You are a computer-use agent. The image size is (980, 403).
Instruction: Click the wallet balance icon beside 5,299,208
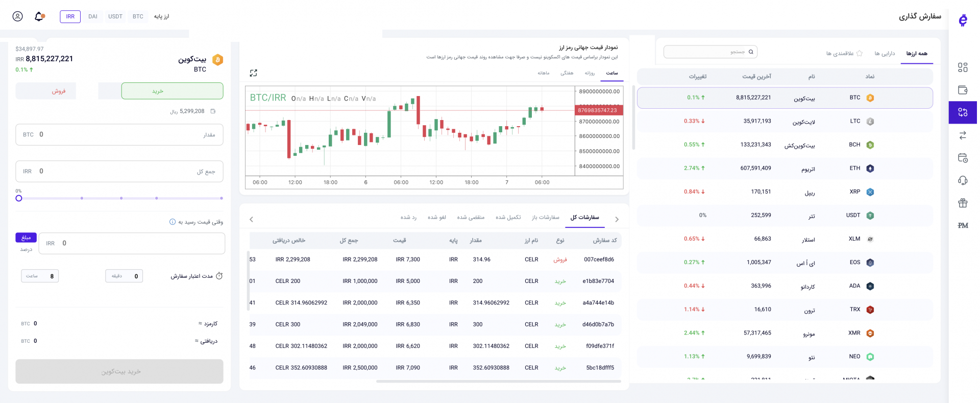click(x=213, y=111)
